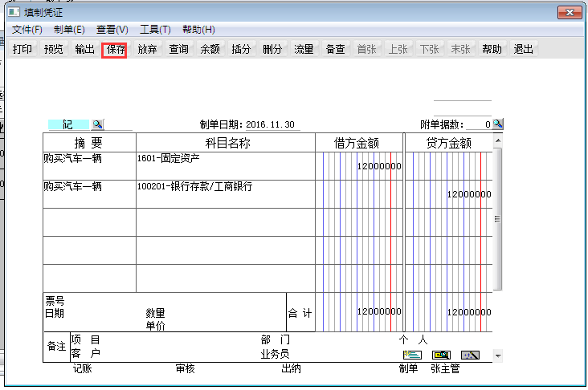This screenshot has width=588, height=390.
Task: Open the 制单(E) menu
Action: 69,30
